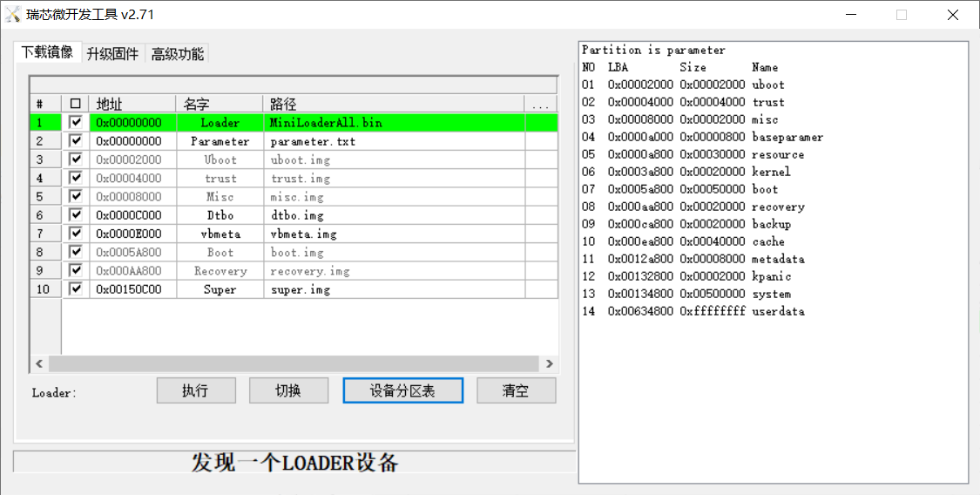Uncheck the Parameter row checkbox
This screenshot has width=980, height=495.
click(76, 141)
